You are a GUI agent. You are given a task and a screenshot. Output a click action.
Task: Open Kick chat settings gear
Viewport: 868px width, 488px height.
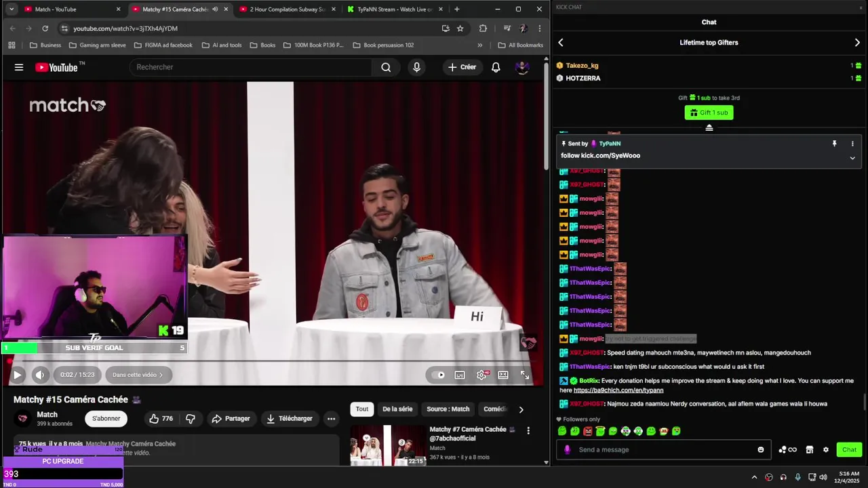(x=825, y=449)
